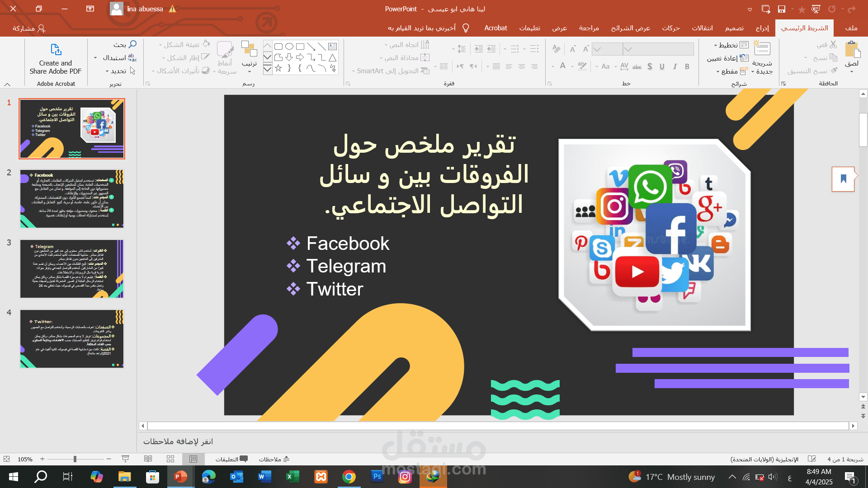
Task: Open the Design (تصميم) tab
Action: click(734, 28)
